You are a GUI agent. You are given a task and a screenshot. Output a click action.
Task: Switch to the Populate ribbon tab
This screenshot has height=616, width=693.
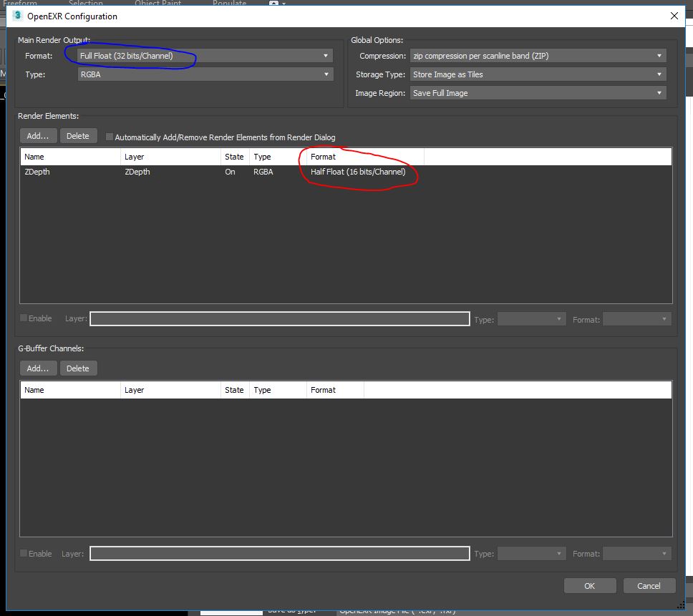(x=229, y=3)
